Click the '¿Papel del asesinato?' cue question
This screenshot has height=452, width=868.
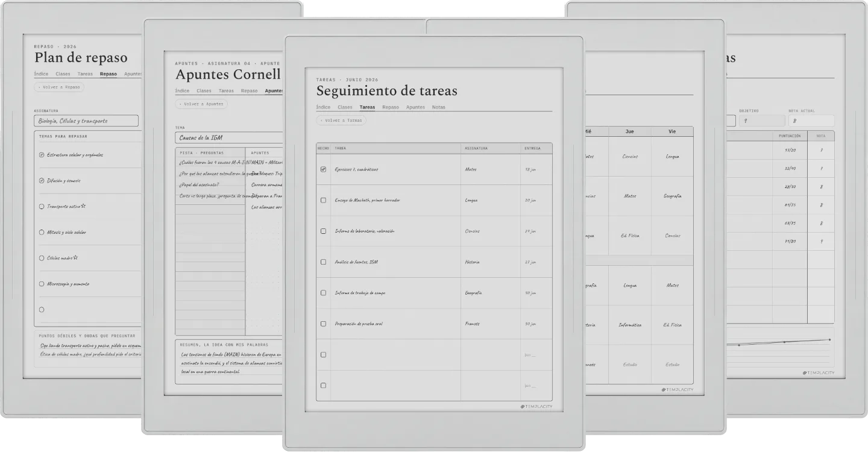(x=199, y=184)
